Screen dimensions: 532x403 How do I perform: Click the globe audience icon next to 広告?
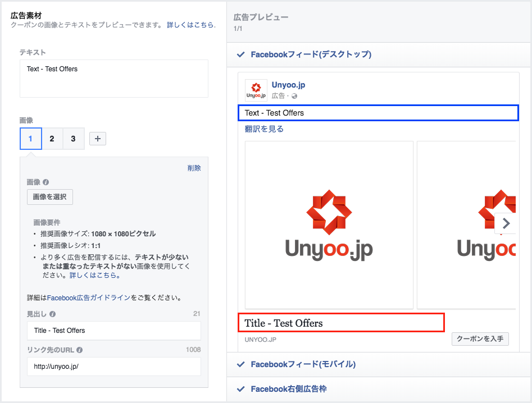coord(294,96)
